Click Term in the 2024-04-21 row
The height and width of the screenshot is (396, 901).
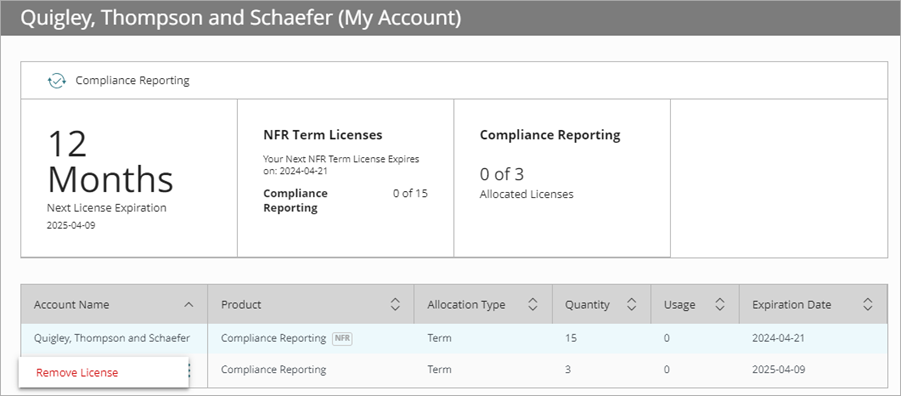point(439,338)
